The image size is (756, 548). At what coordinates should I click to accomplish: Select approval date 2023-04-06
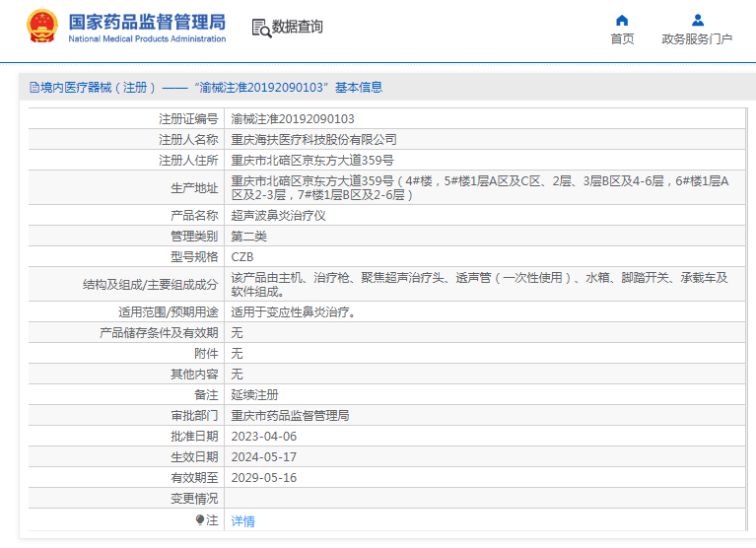coord(264,437)
